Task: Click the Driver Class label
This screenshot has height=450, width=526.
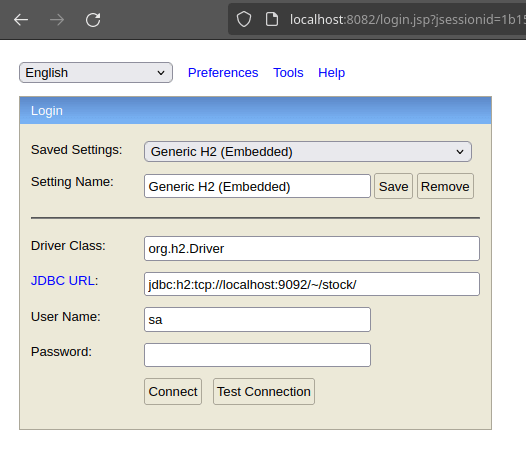Action: coord(68,246)
